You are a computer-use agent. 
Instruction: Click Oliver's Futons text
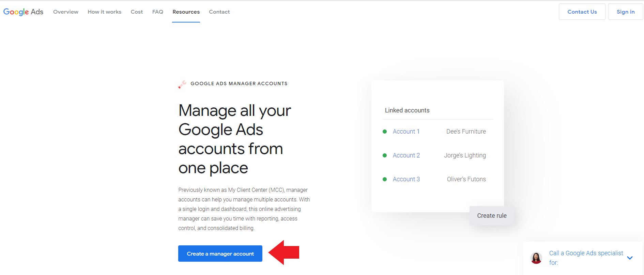[x=466, y=179]
